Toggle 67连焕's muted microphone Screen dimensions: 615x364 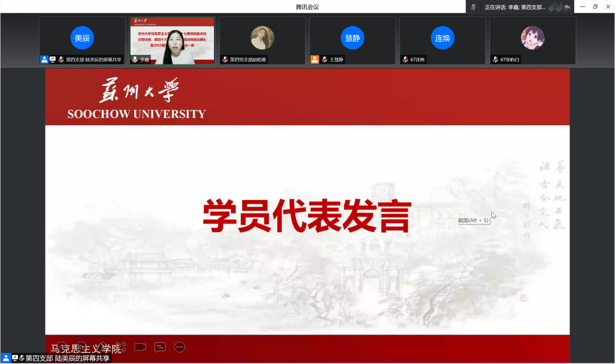(404, 60)
